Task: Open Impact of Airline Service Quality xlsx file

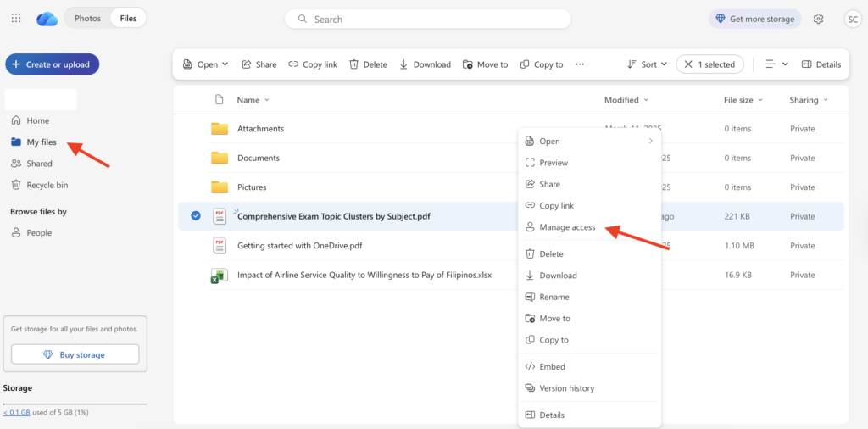Action: click(x=364, y=275)
